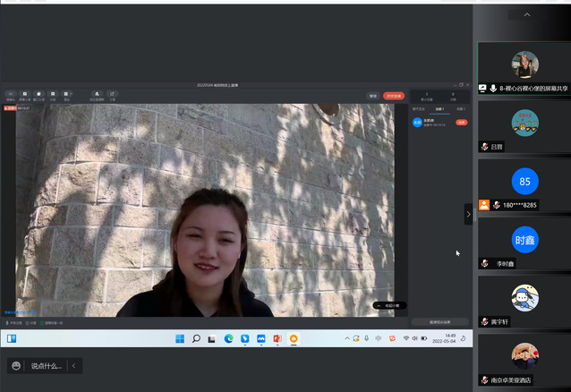The width and height of the screenshot is (571, 392).
Task: Show hidden system tray icons
Action: [x=345, y=338]
